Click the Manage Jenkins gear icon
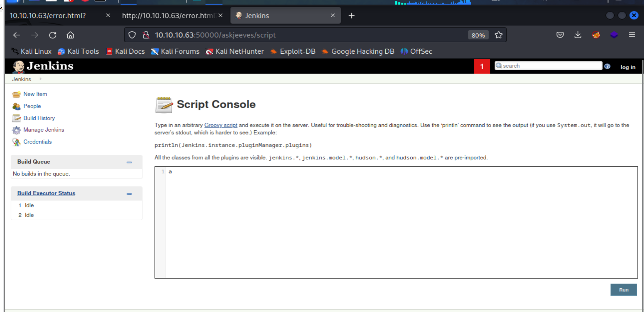 [16, 130]
